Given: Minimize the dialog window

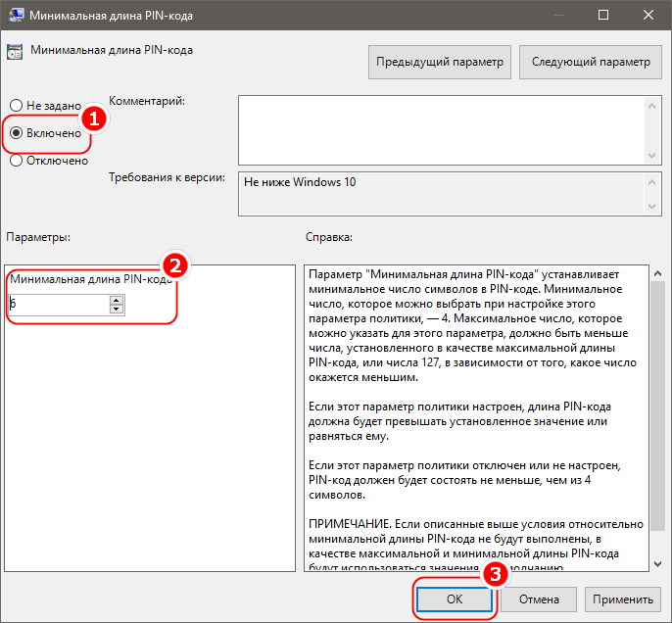Looking at the screenshot, I should click(558, 15).
